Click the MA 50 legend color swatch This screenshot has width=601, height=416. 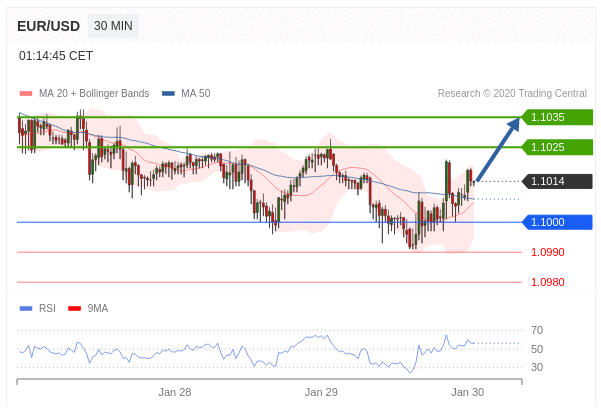[x=168, y=94]
